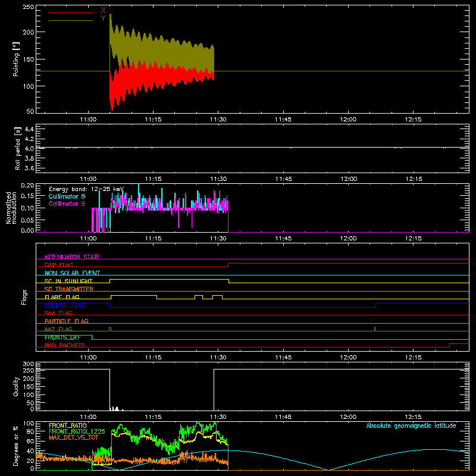Click the Pointing axis title

click(16, 59)
